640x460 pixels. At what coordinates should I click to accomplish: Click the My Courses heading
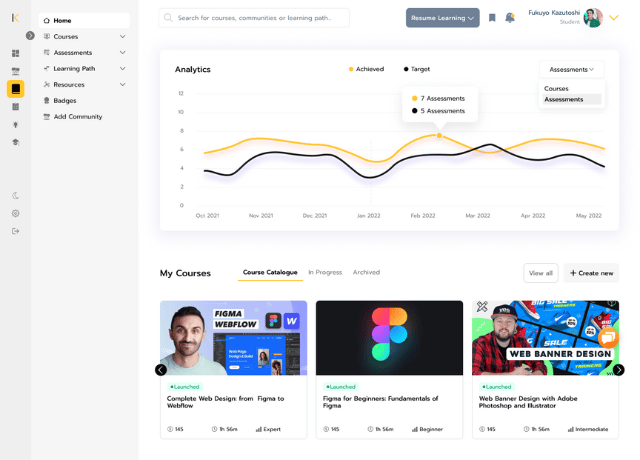point(185,273)
